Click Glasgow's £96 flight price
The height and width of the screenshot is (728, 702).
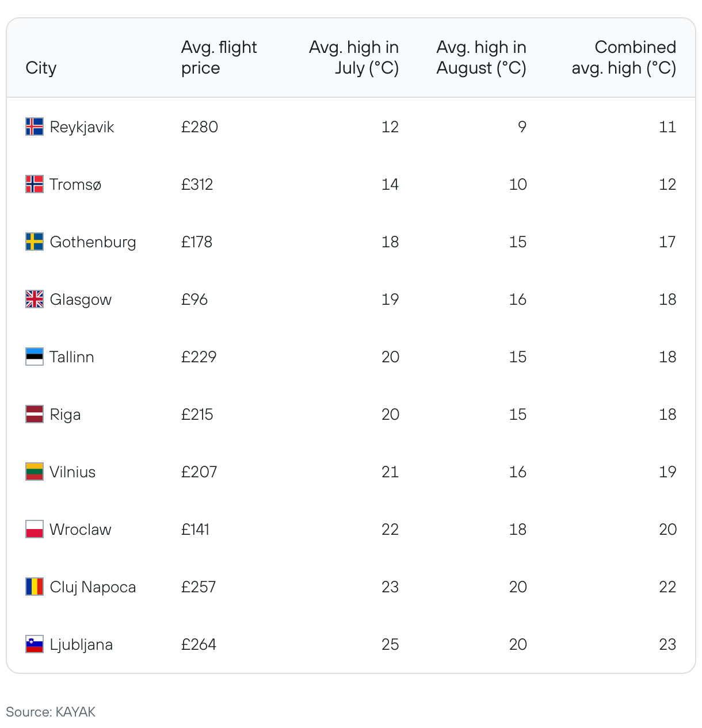pyautogui.click(x=194, y=300)
